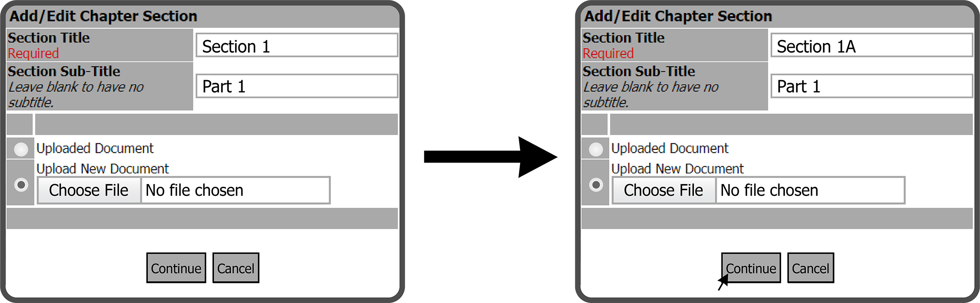980x303 pixels.
Task: Click "No file chosen" text in Section 1A dialog
Action: point(769,190)
